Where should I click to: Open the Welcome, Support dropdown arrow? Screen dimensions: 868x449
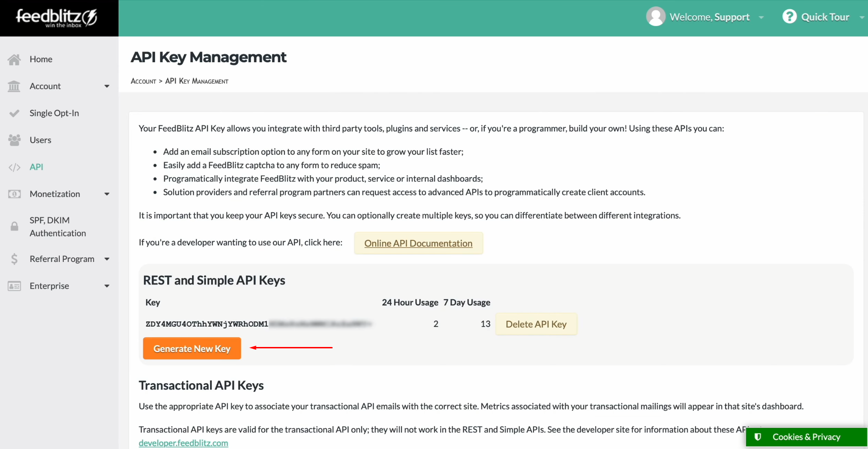pos(761,17)
